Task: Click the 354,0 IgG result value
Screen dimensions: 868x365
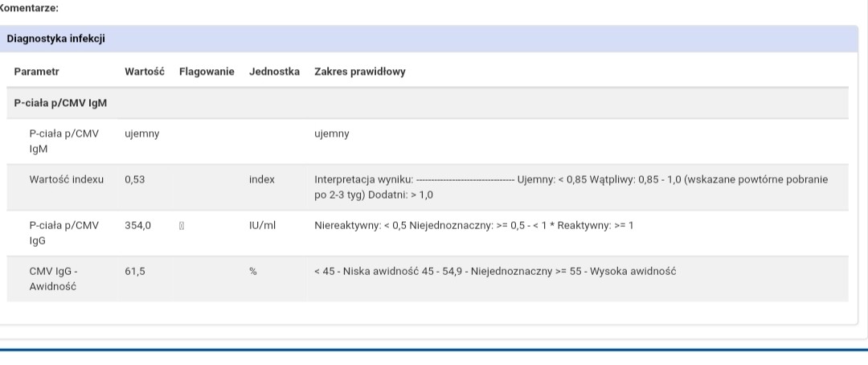Action: (137, 225)
